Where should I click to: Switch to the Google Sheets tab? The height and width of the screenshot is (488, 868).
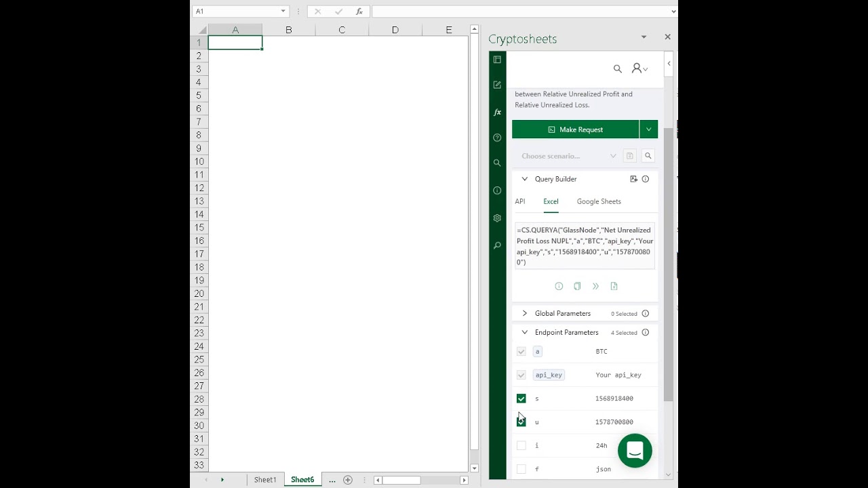point(599,201)
